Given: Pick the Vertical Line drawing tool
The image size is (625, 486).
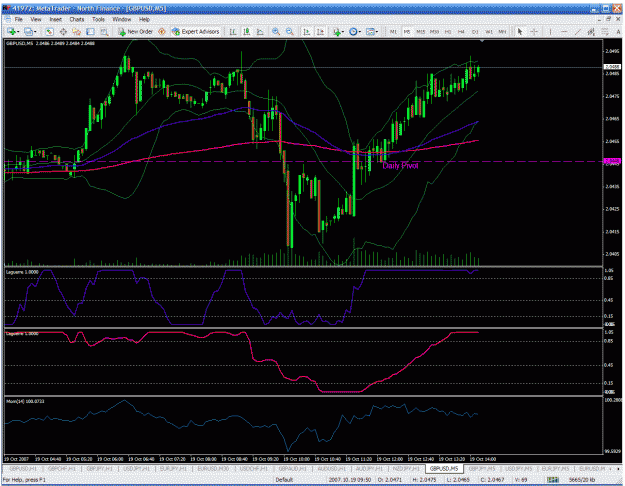Looking at the screenshot, I should tap(550, 31).
